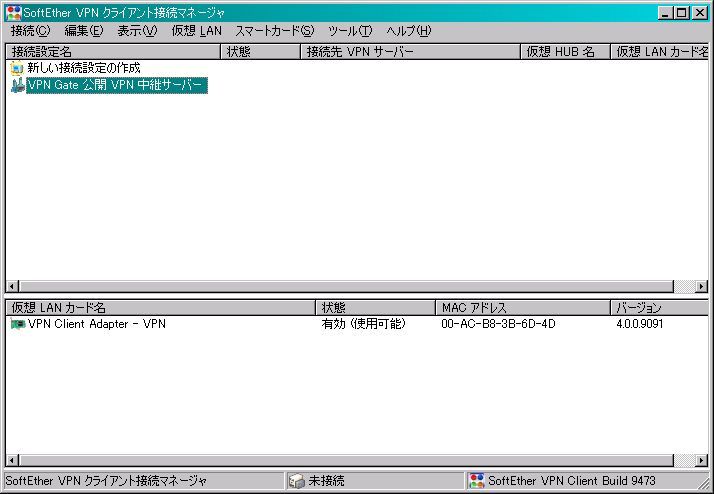Click lower list left scroll arrow

pyautogui.click(x=12, y=460)
